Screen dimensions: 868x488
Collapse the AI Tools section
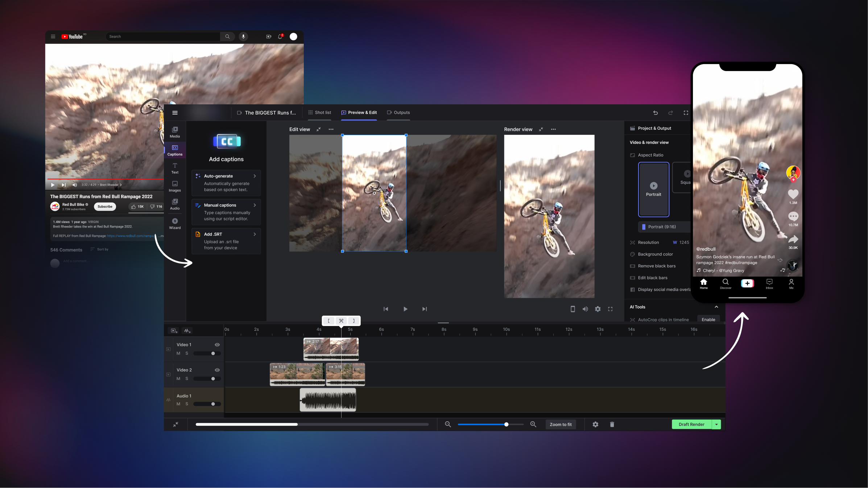(716, 307)
